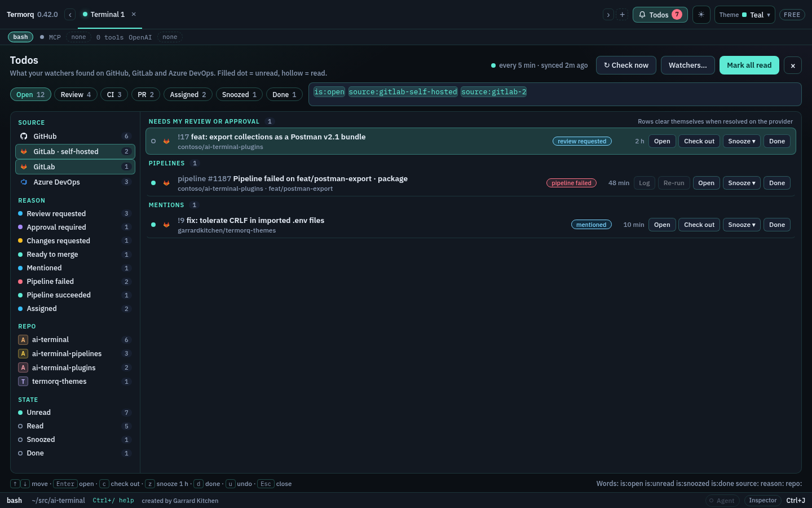Image resolution: width=812 pixels, height=508 pixels.
Task: Toggle light/dark mode sun icon
Action: tap(701, 15)
